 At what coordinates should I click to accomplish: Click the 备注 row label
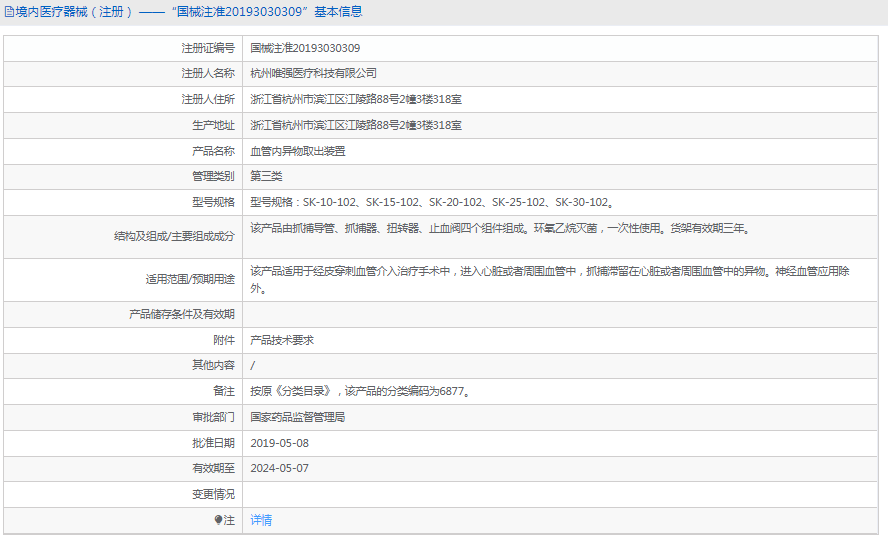click(x=224, y=391)
